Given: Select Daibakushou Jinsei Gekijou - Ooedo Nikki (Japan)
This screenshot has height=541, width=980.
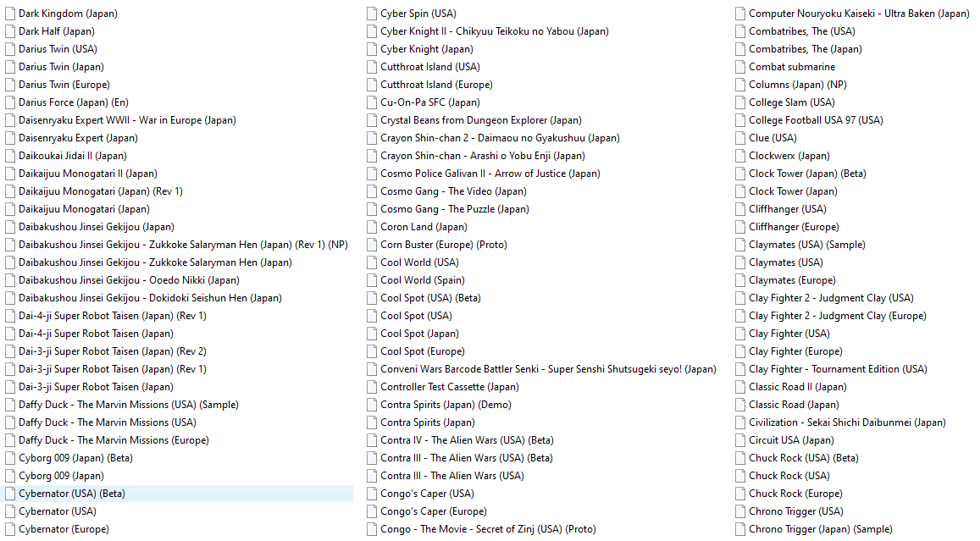Looking at the screenshot, I should [130, 280].
